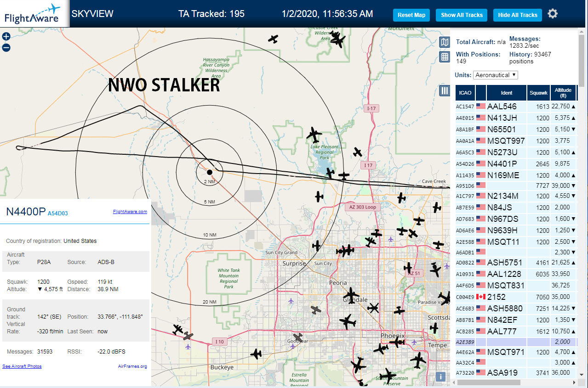Select the aircraft icon over Glendale
588x388 pixels.
(x=352, y=295)
